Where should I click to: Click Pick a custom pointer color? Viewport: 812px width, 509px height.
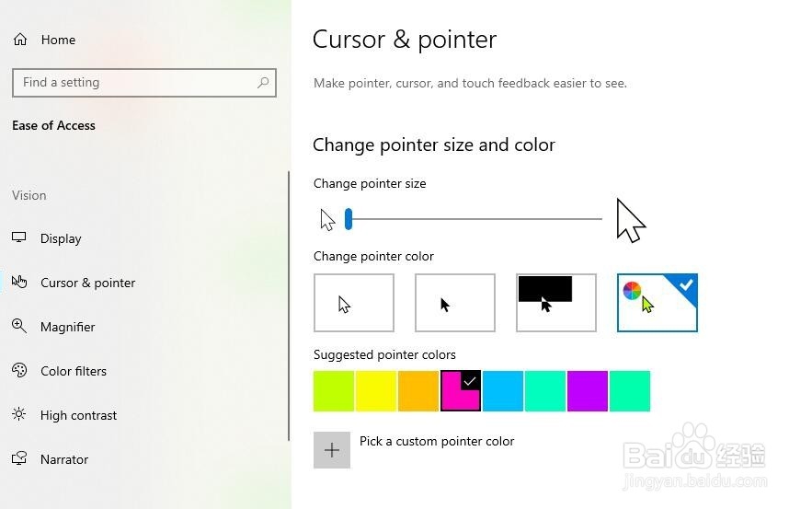tap(437, 441)
